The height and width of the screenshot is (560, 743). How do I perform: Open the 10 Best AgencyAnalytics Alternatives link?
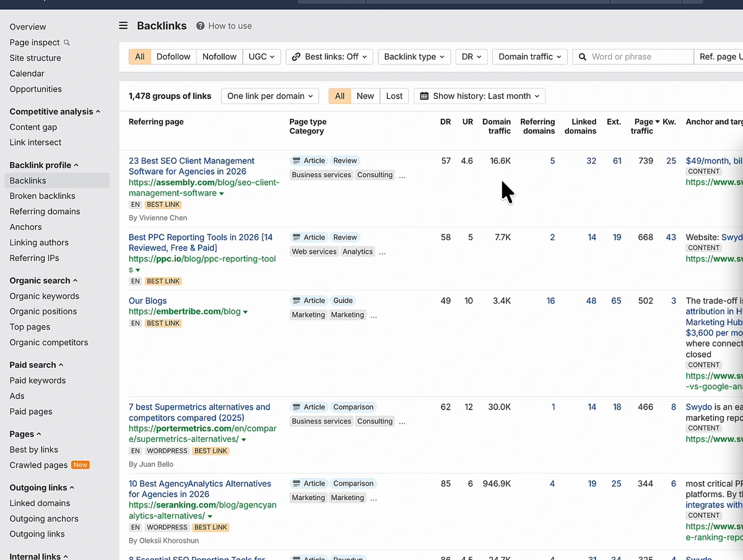[x=200, y=489]
